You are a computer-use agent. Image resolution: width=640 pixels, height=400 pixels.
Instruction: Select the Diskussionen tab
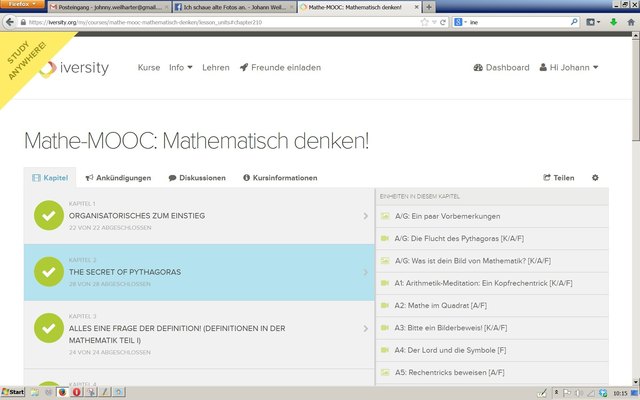pos(197,178)
